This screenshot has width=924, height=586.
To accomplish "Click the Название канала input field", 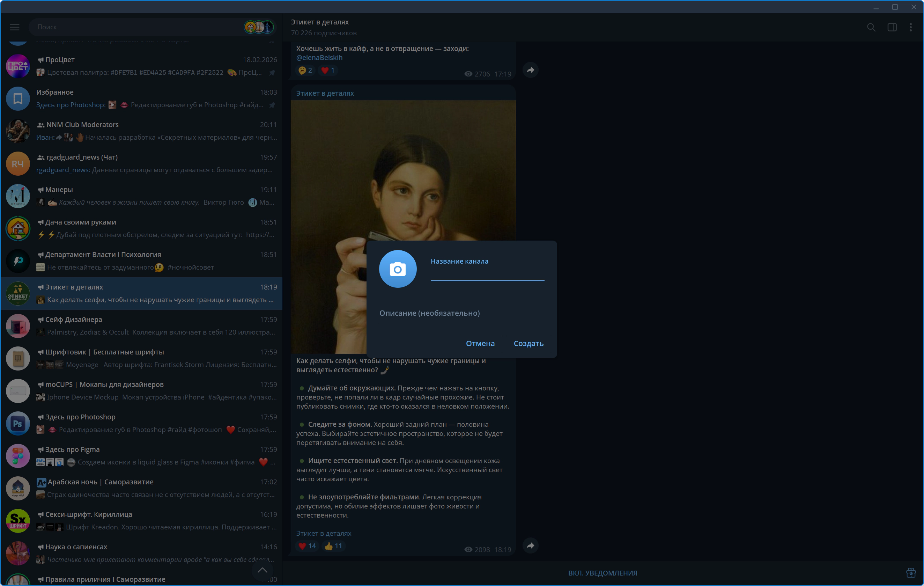I will (x=487, y=273).
